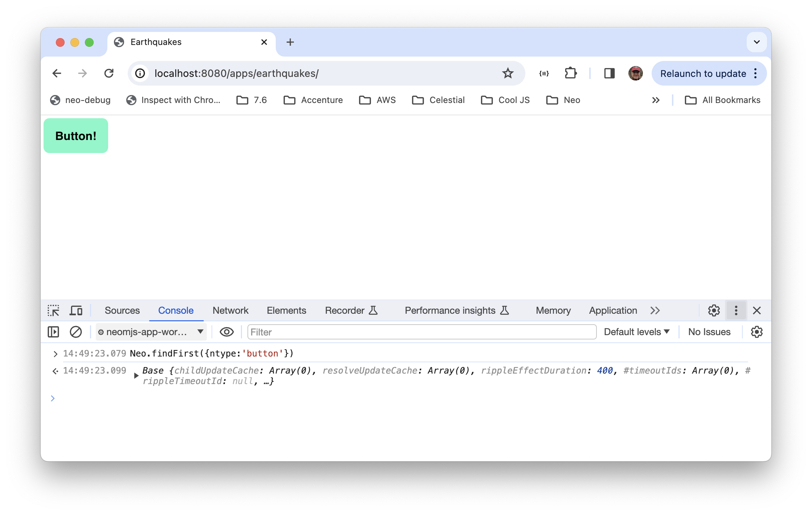The height and width of the screenshot is (515, 812).
Task: Toggle the browser side panel icon
Action: tap(609, 74)
